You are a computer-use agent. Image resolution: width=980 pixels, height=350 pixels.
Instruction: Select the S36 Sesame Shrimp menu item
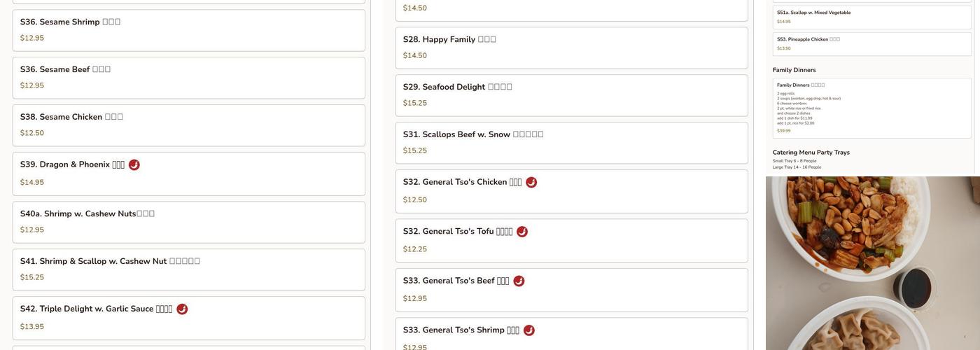(x=188, y=30)
